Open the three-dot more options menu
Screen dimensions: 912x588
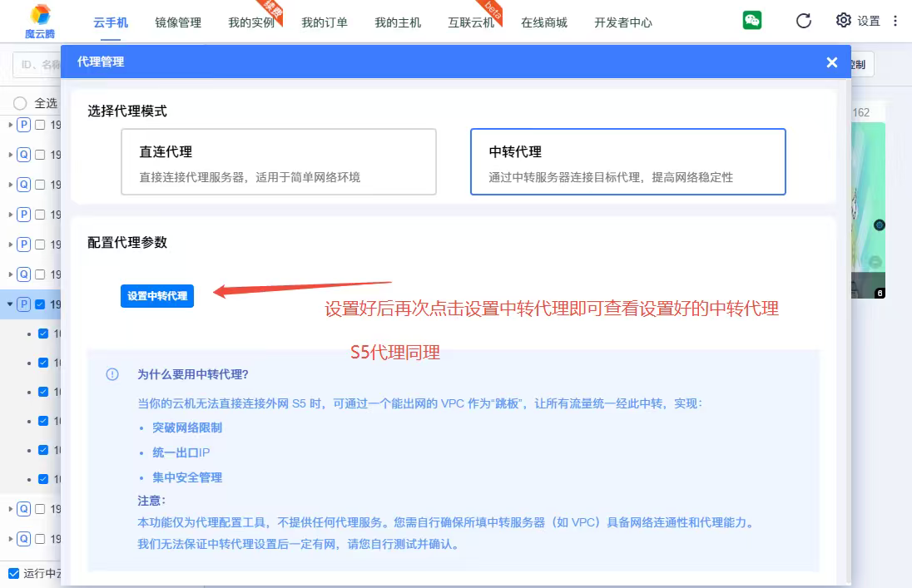click(x=895, y=21)
